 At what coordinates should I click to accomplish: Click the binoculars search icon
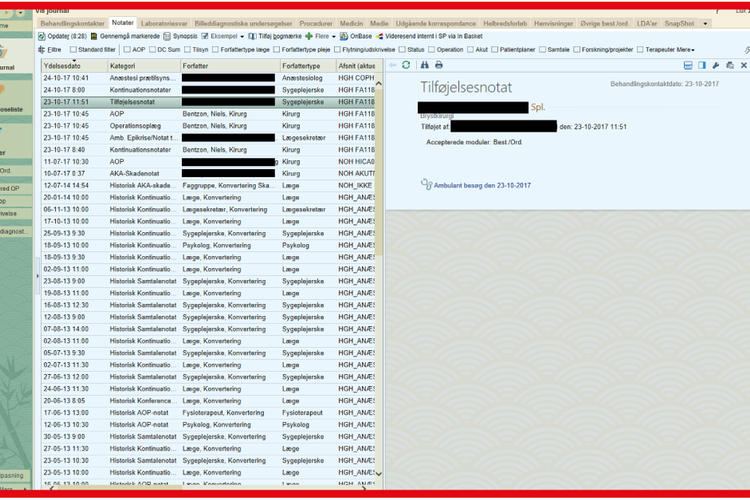422,65
